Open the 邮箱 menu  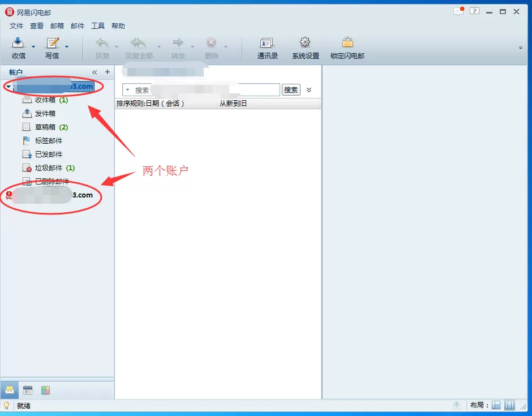57,26
